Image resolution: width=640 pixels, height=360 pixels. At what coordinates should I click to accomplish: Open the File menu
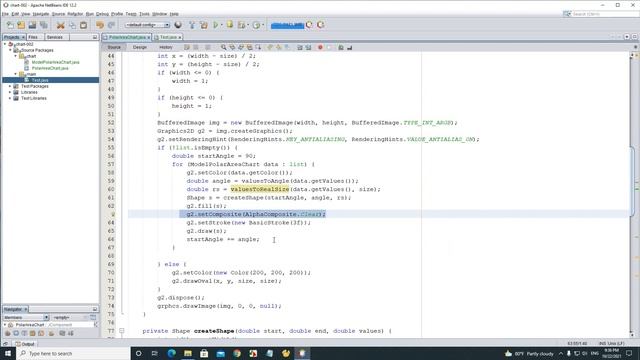[x=5, y=14]
